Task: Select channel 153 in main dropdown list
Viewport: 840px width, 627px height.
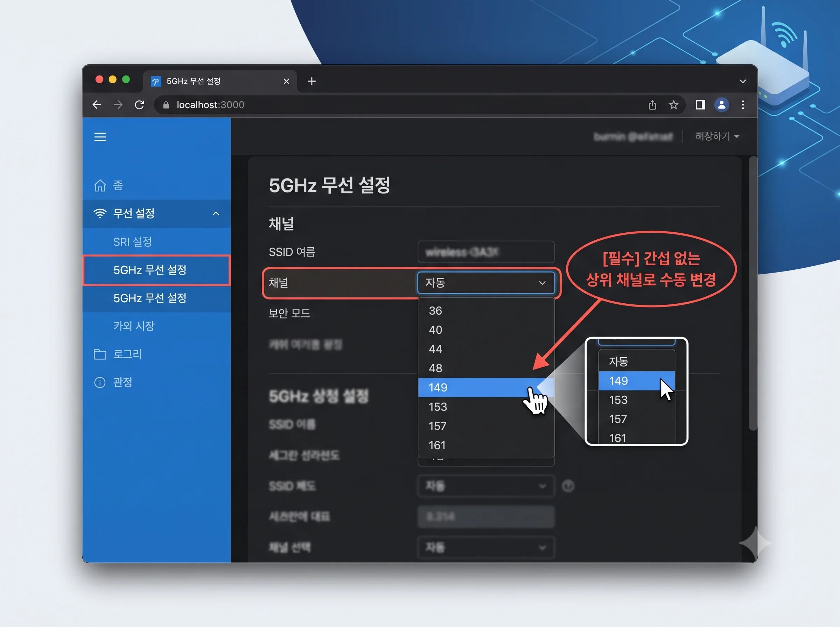Action: (486, 407)
